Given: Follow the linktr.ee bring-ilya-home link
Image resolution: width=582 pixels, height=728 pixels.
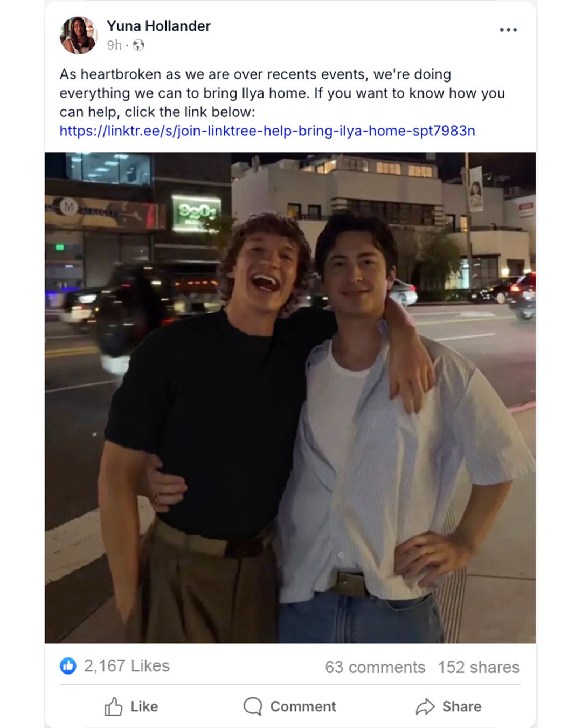Looking at the screenshot, I should (x=267, y=131).
